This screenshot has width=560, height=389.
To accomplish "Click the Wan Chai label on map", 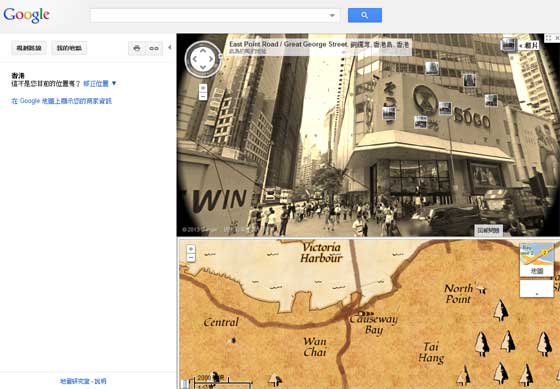I will [315, 347].
